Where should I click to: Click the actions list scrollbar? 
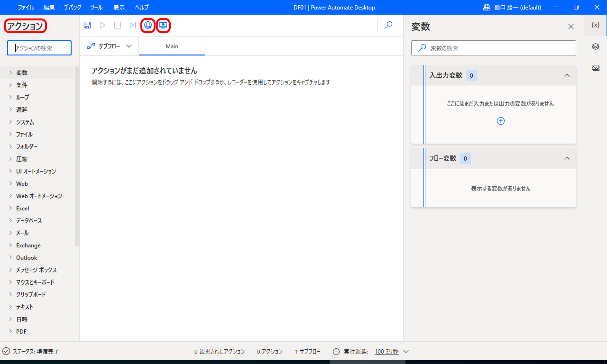point(77,156)
